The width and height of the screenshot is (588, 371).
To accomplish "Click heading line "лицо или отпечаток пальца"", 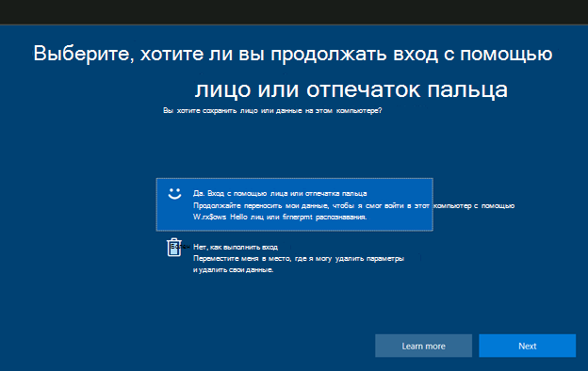I will coord(351,89).
